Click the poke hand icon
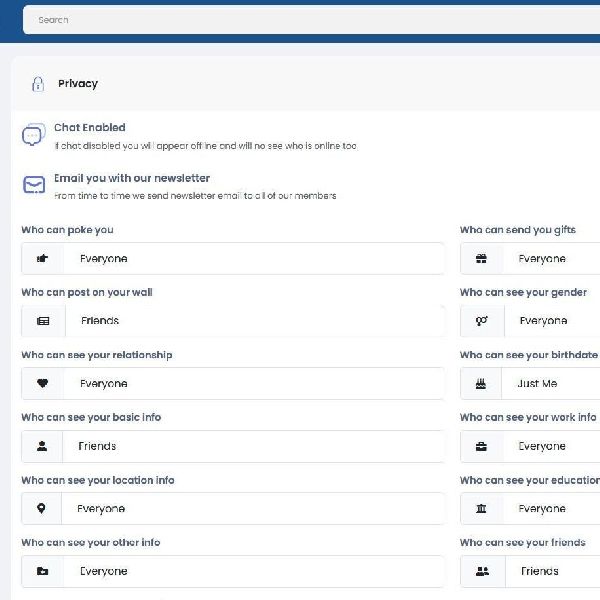Viewport: 600px width, 600px height. point(42,259)
